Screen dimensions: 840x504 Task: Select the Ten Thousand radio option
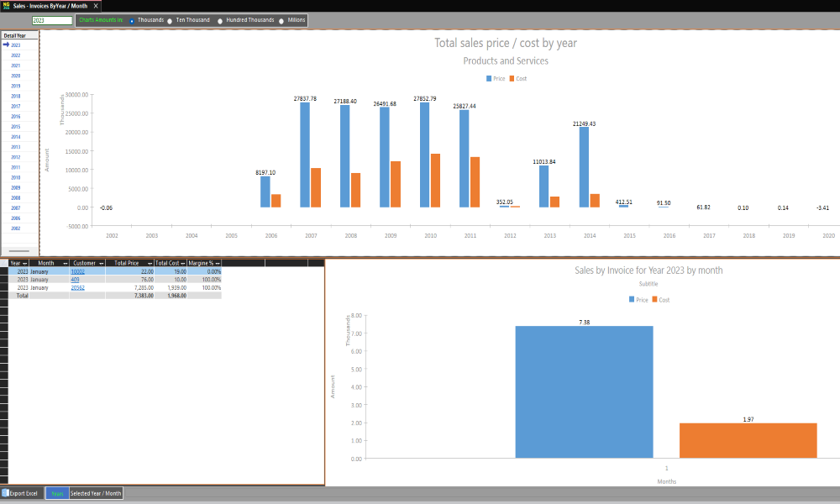coord(171,20)
